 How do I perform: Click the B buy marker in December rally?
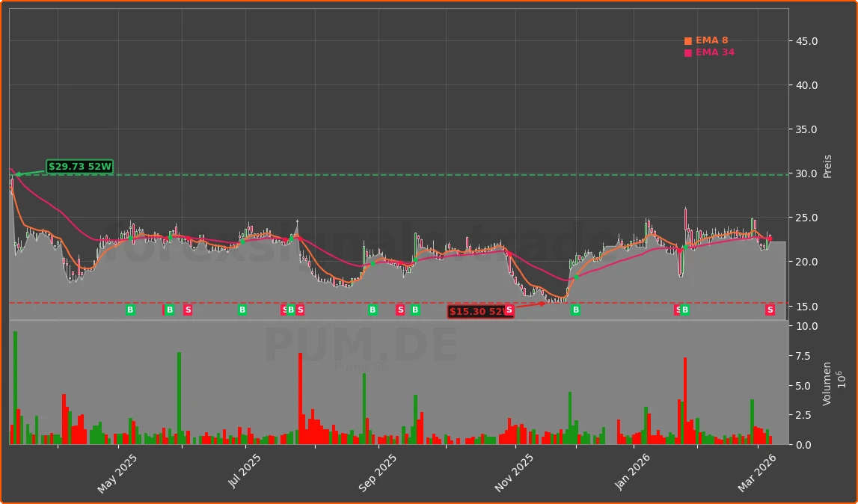(x=575, y=309)
